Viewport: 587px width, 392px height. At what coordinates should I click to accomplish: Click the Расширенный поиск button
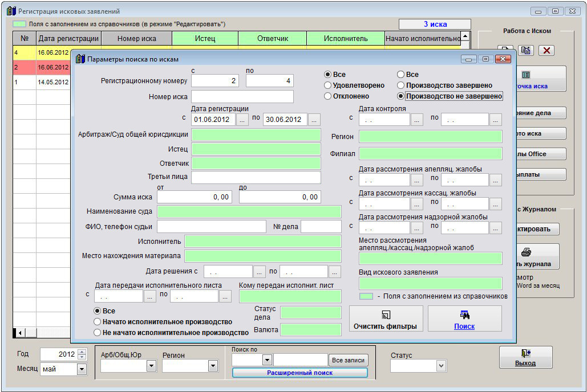point(299,373)
